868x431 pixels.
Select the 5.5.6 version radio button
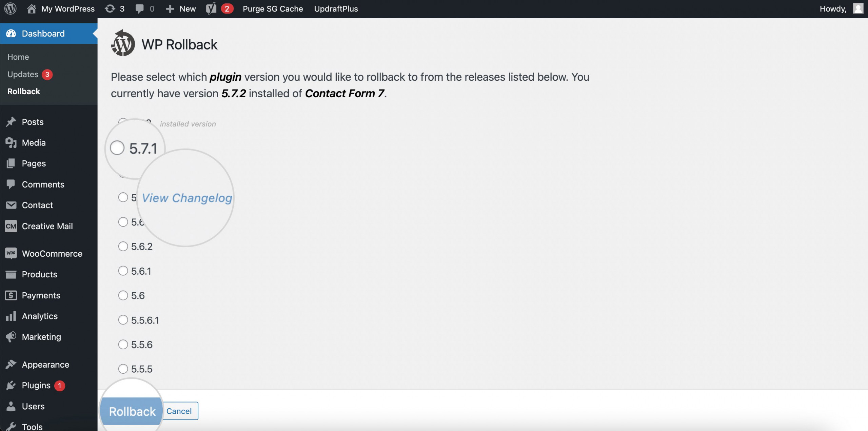(123, 344)
